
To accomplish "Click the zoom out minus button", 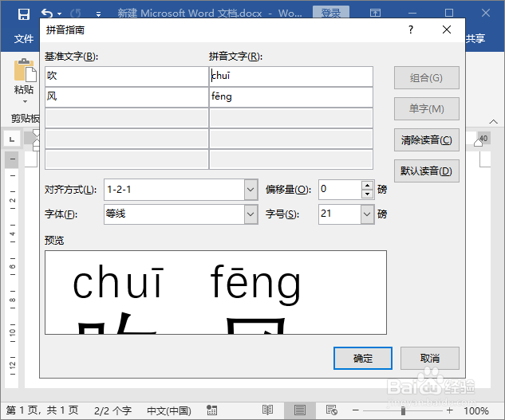I will (x=356, y=410).
